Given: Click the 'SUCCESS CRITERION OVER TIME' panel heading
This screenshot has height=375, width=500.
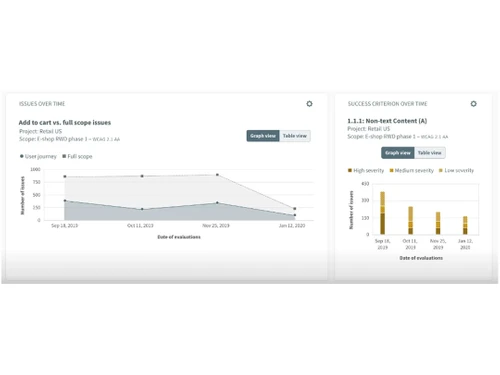Looking at the screenshot, I should (387, 104).
